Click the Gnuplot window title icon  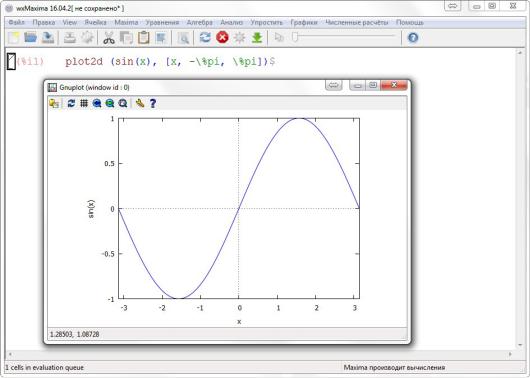[52, 87]
